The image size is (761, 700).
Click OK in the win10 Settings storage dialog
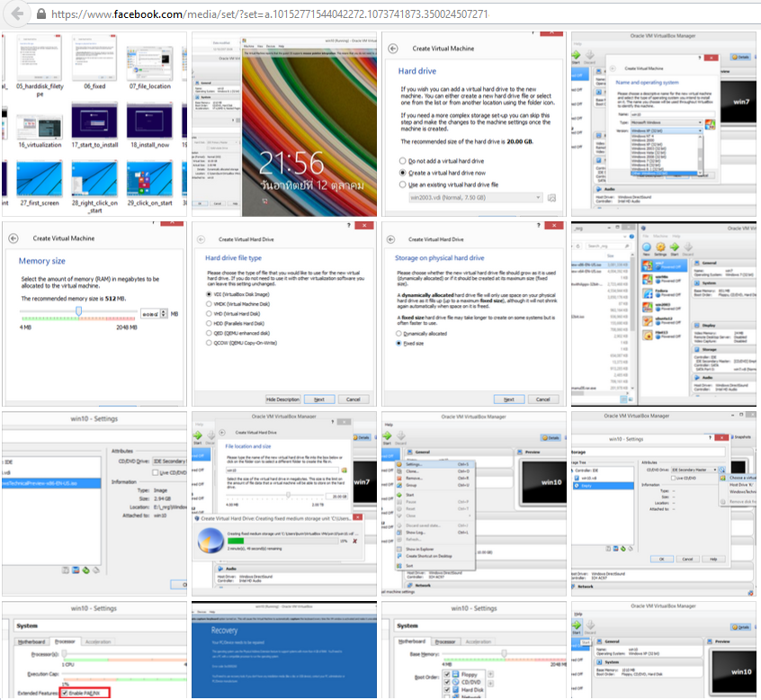point(662,560)
